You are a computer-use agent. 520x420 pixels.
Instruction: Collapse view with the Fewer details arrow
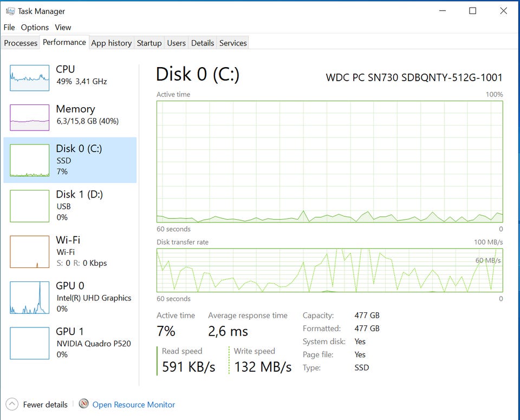pyautogui.click(x=12, y=404)
